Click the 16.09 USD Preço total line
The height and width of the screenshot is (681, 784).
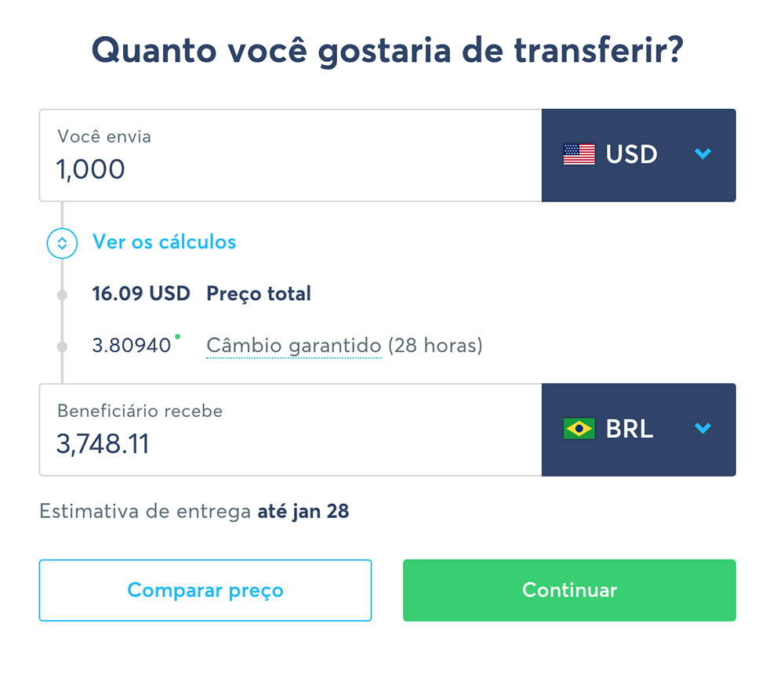201,294
